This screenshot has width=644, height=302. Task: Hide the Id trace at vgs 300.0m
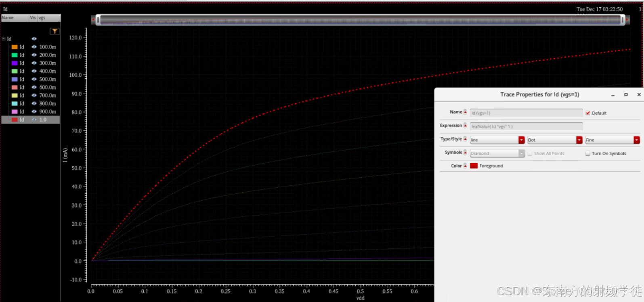point(34,63)
